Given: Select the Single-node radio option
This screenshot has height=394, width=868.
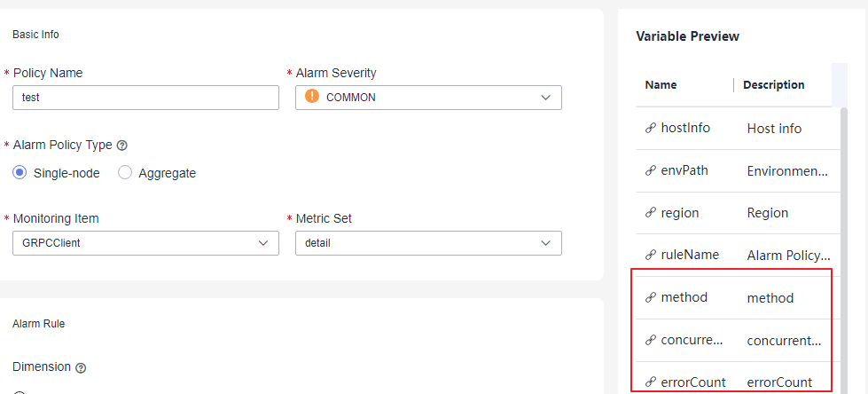Looking at the screenshot, I should (x=20, y=173).
